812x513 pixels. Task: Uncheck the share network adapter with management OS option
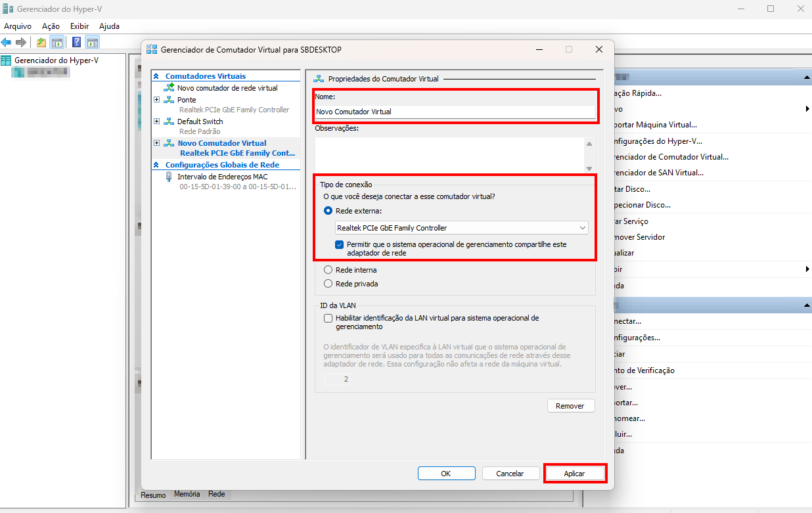(x=339, y=244)
